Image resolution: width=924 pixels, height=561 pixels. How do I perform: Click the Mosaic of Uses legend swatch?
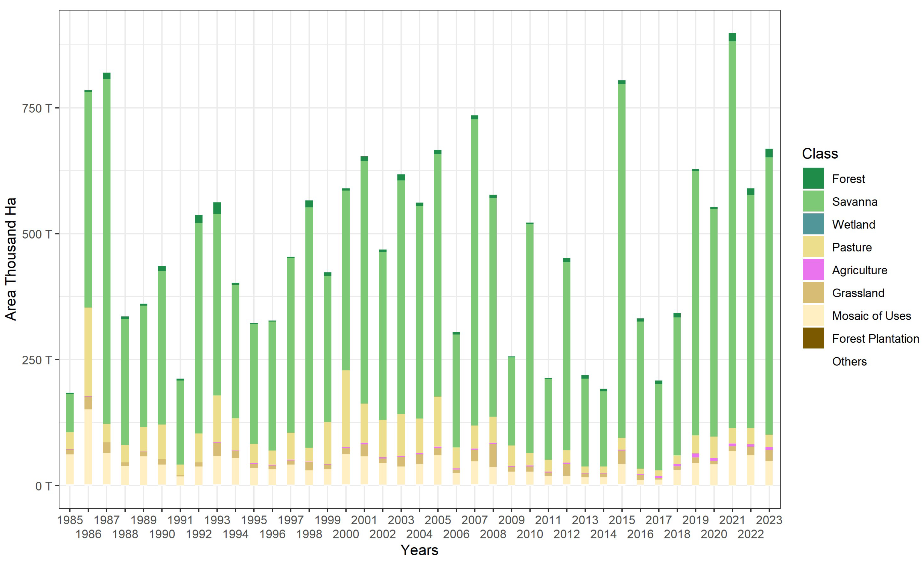[813, 316]
